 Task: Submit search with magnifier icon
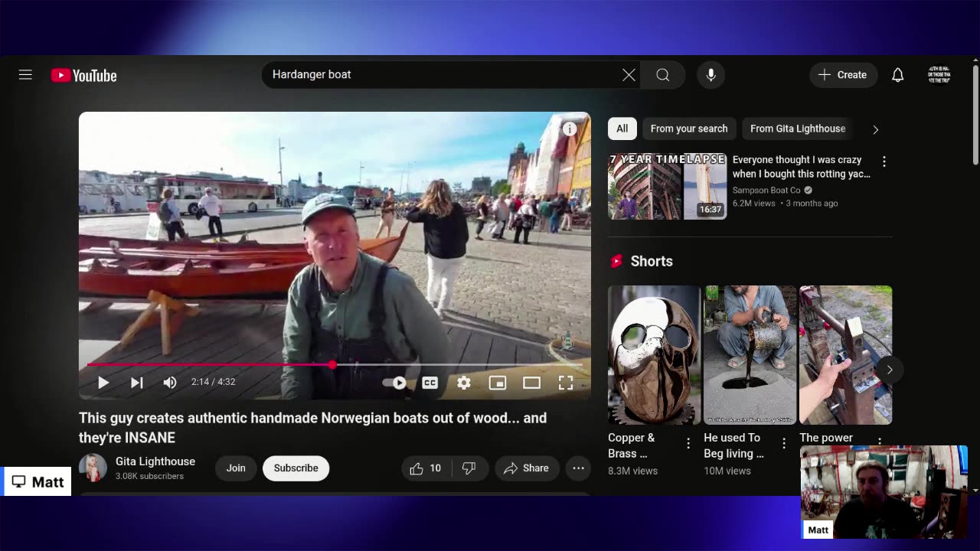(663, 75)
